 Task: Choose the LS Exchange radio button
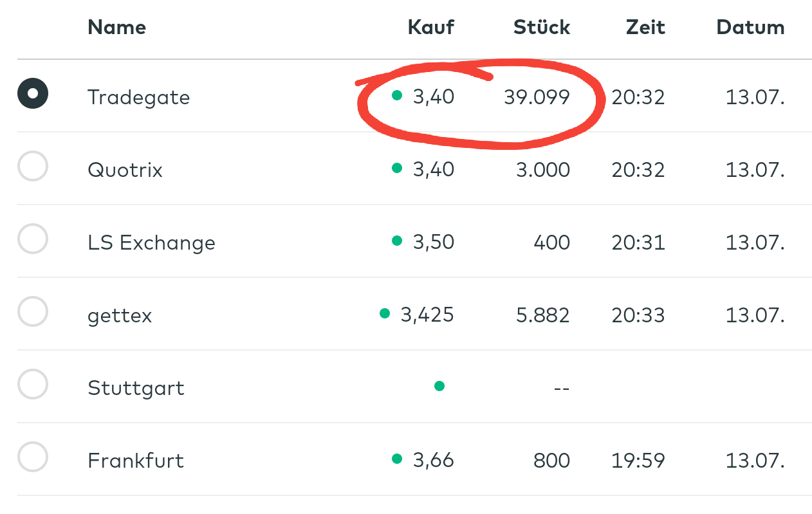pos(33,239)
